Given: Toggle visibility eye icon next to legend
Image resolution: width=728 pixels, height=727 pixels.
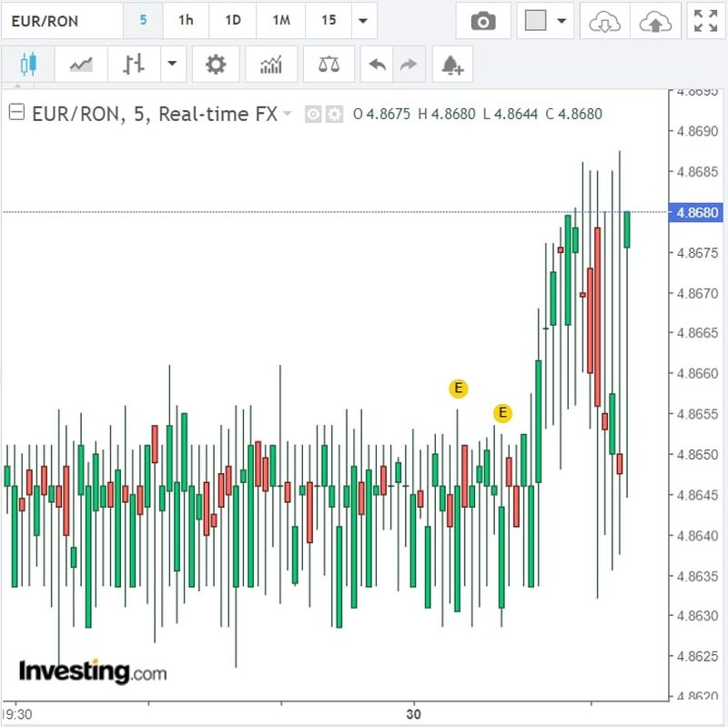Looking at the screenshot, I should pyautogui.click(x=313, y=115).
